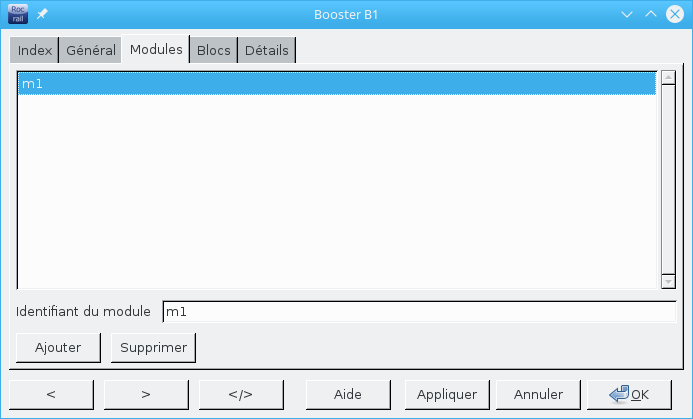The image size is (693, 419).
Task: Switch to the Index tab
Action: point(35,50)
